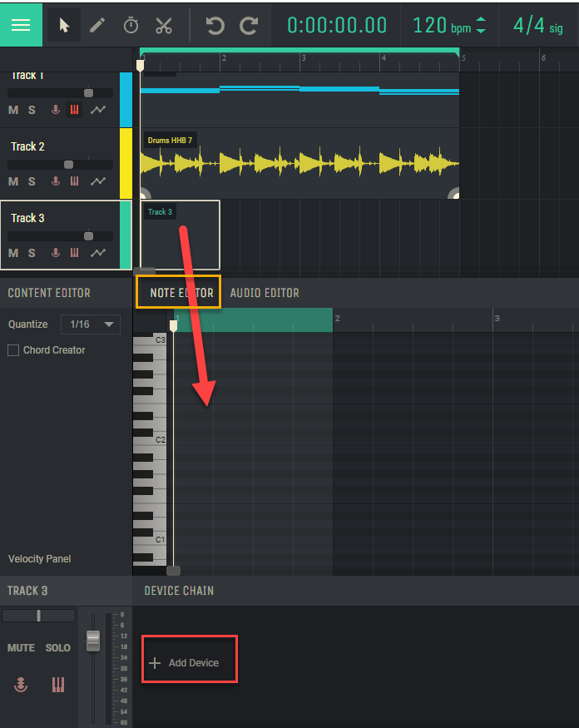Select the pencil draw tool
The height and width of the screenshot is (728, 579).
pos(97,25)
